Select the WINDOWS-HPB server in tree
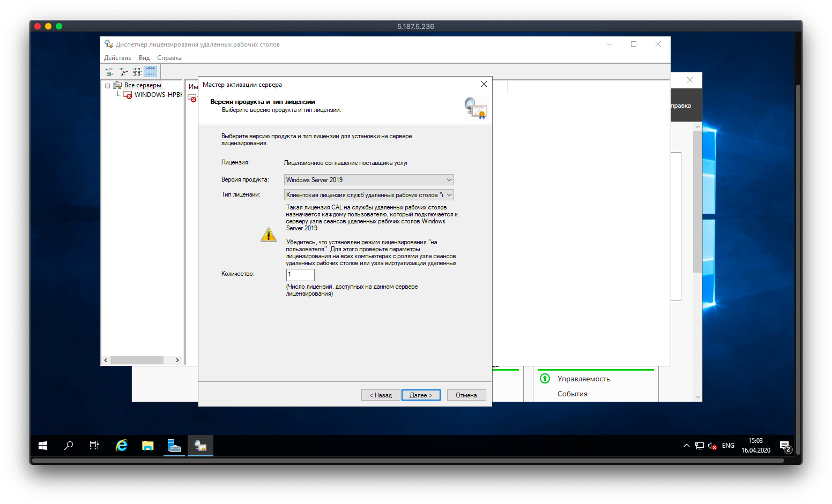Image resolution: width=832 pixels, height=504 pixels. [x=158, y=95]
